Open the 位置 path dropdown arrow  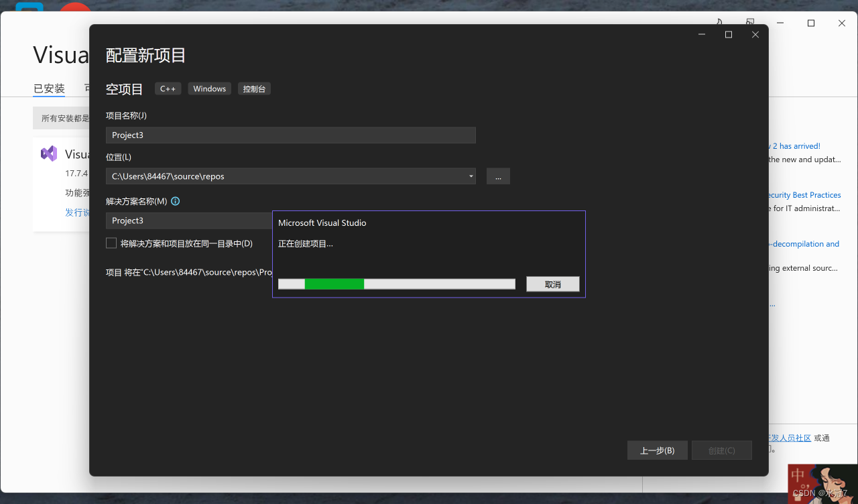(x=470, y=176)
